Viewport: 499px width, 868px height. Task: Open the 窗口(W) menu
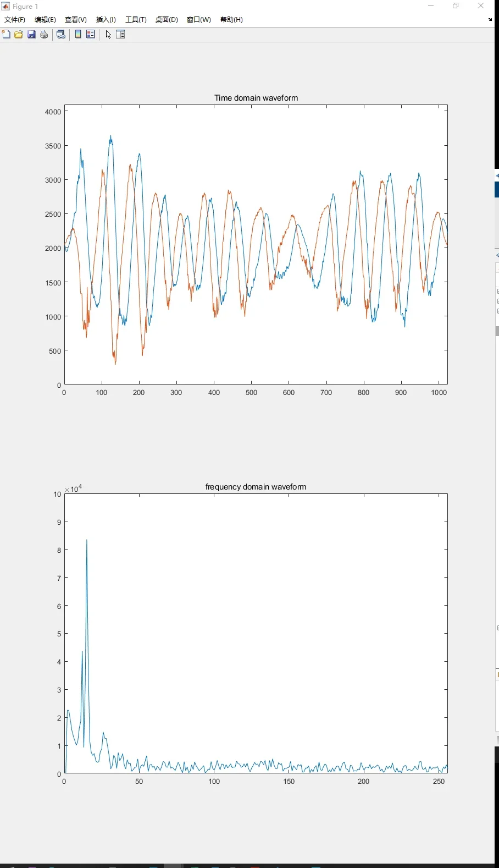click(x=198, y=20)
